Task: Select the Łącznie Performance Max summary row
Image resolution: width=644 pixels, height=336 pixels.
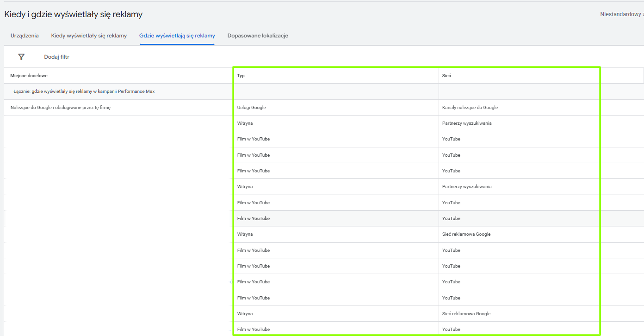Action: click(84, 92)
